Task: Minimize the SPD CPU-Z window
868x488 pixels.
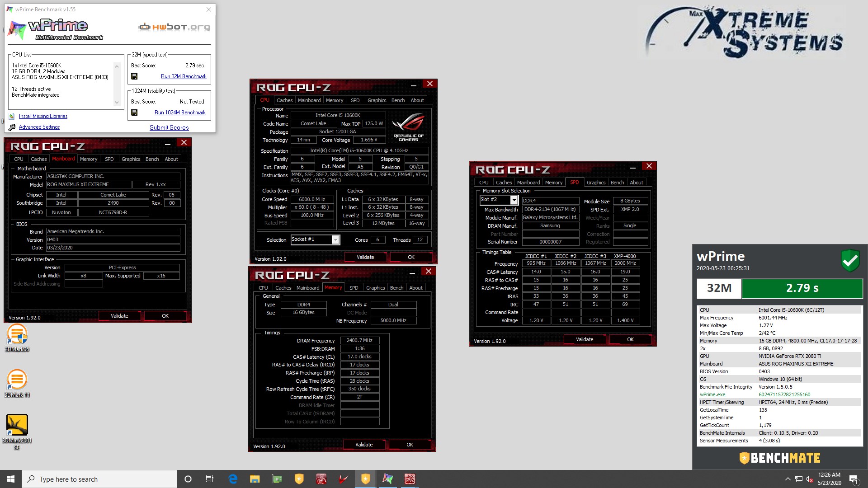Action: click(x=633, y=167)
